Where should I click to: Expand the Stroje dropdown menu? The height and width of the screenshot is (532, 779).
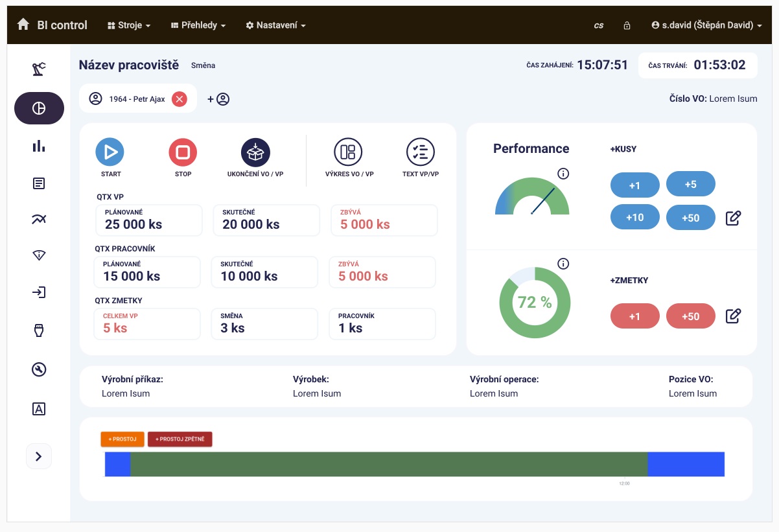click(129, 25)
